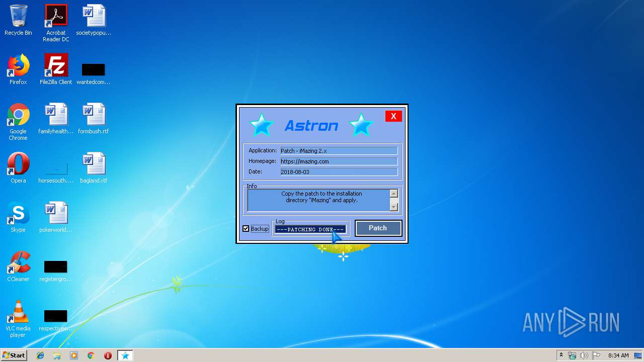The image size is (644, 362).
Task: Click the volume speaker tray icon
Action: pyautogui.click(x=584, y=355)
